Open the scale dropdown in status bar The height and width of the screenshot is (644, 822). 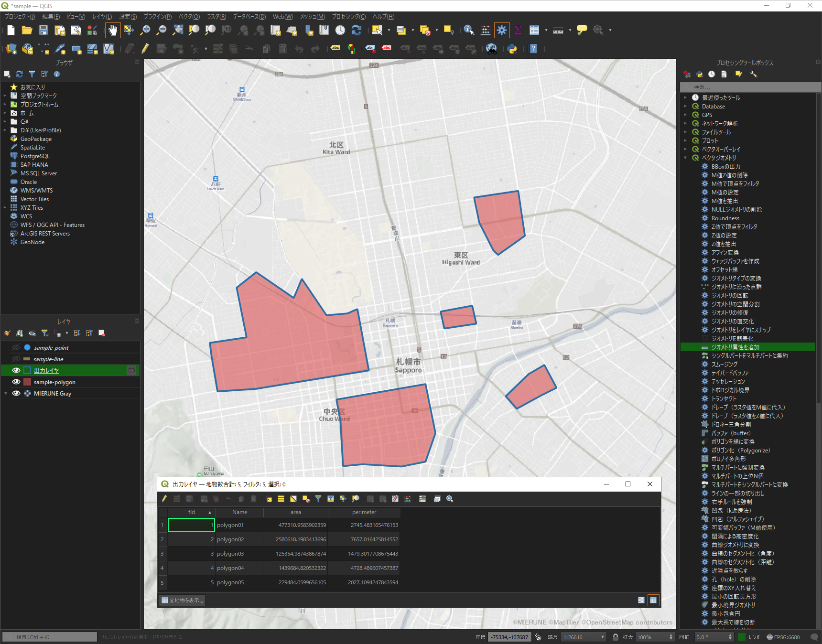point(603,637)
